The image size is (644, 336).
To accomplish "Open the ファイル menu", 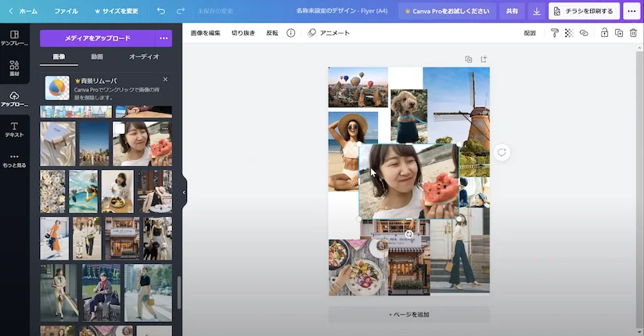I will click(x=66, y=12).
